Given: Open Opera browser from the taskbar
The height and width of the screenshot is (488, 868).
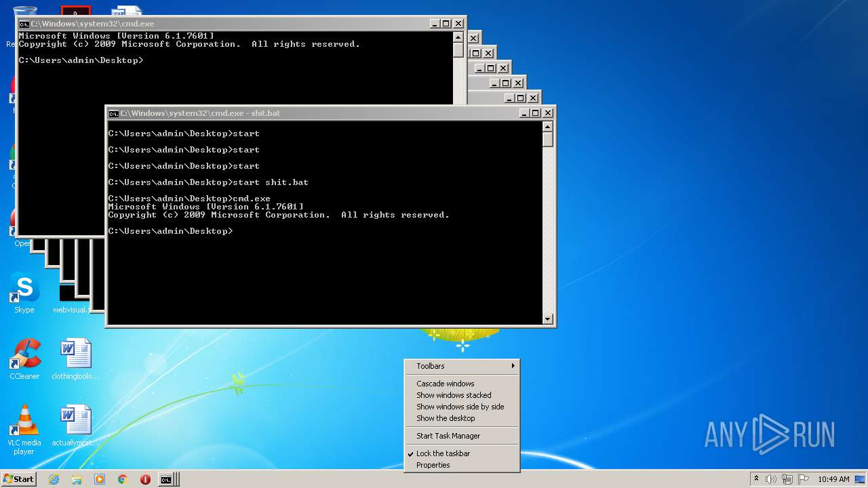Looking at the screenshot, I should [x=145, y=479].
